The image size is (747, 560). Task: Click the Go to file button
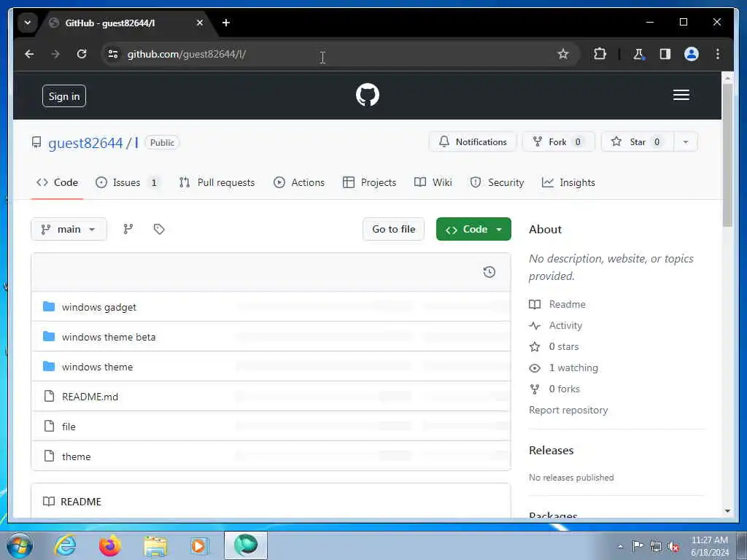pos(393,229)
